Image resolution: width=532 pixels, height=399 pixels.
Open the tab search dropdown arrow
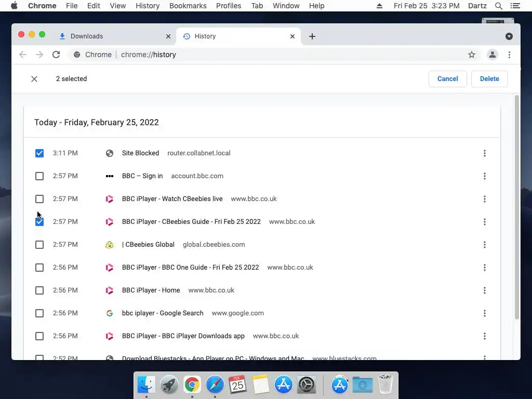pos(509,36)
